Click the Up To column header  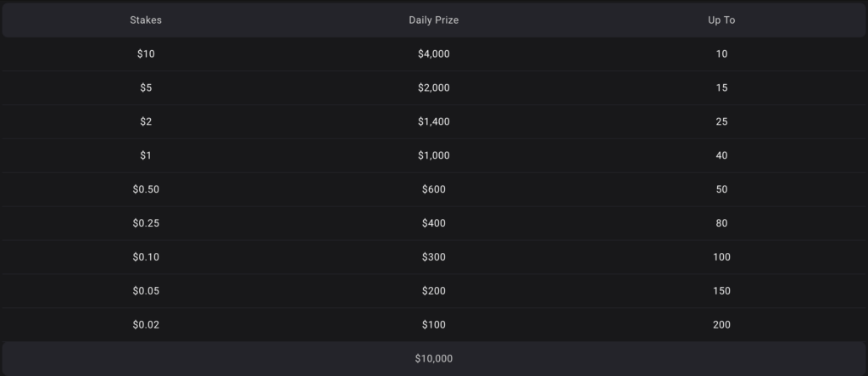point(721,20)
